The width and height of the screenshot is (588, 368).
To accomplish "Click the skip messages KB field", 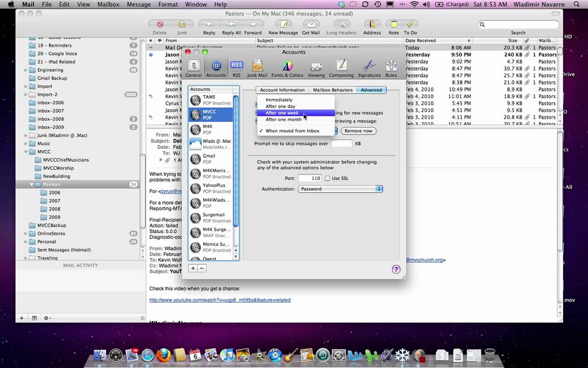I will click(x=341, y=144).
